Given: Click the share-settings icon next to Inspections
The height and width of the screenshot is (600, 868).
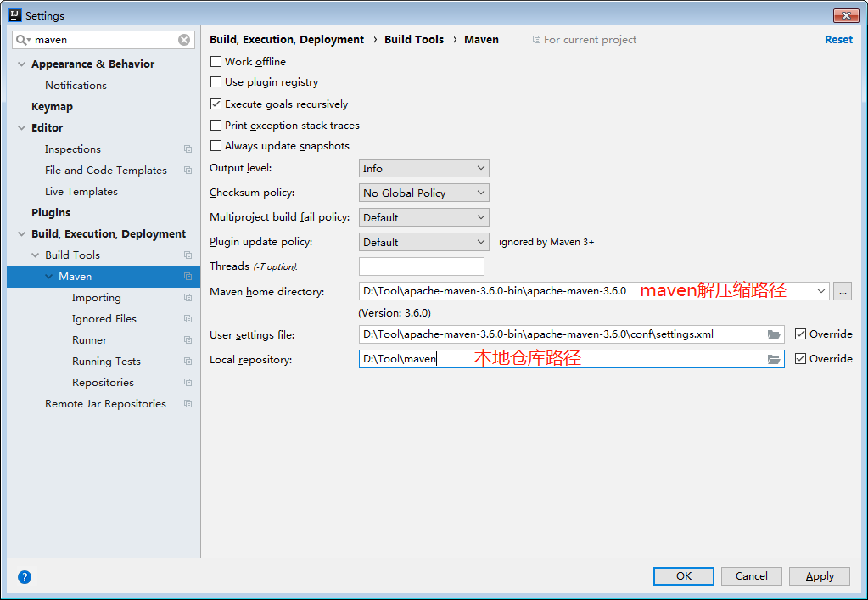Looking at the screenshot, I should pyautogui.click(x=187, y=149).
